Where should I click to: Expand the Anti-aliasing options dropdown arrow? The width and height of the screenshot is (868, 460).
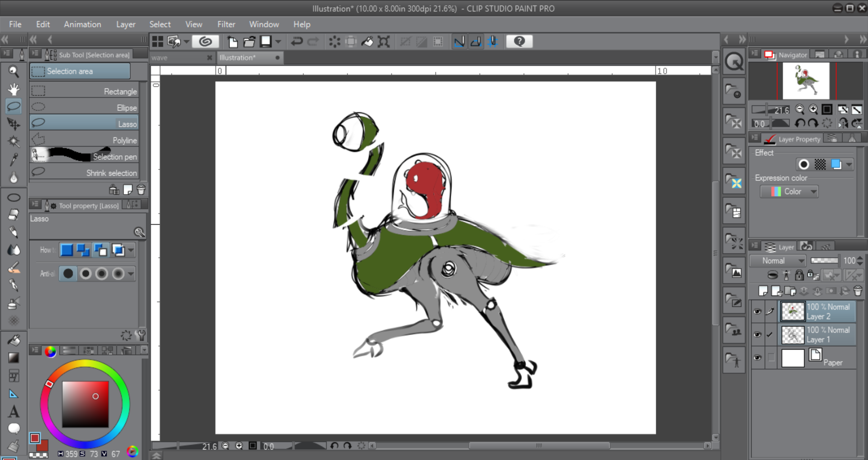coord(131,274)
